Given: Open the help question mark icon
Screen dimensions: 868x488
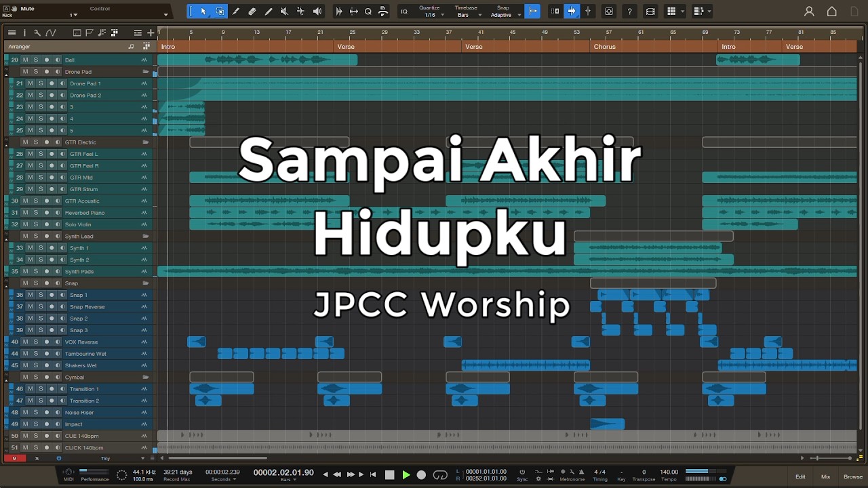Looking at the screenshot, I should coord(630,12).
